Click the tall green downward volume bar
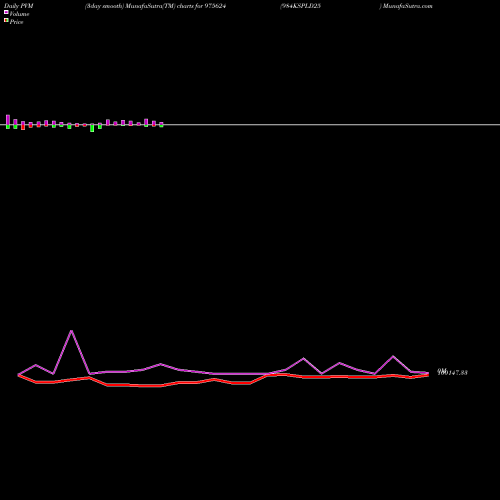Image resolution: width=500 pixels, height=500 pixels. pos(92,128)
